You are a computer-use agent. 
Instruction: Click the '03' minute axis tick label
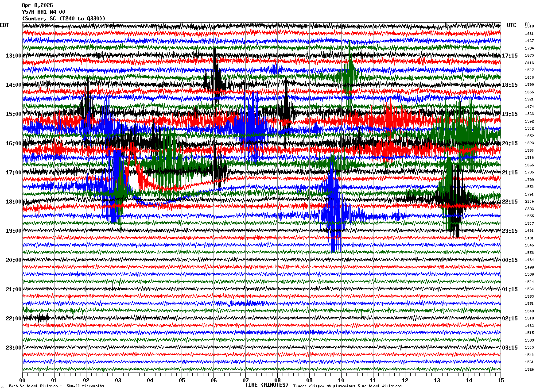pos(118,380)
